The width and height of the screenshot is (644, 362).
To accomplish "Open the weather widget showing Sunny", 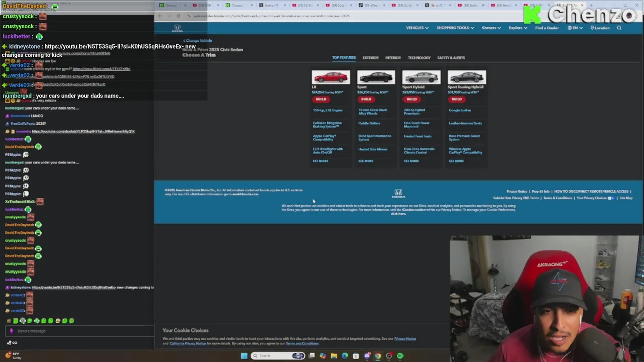I will click(x=13, y=355).
